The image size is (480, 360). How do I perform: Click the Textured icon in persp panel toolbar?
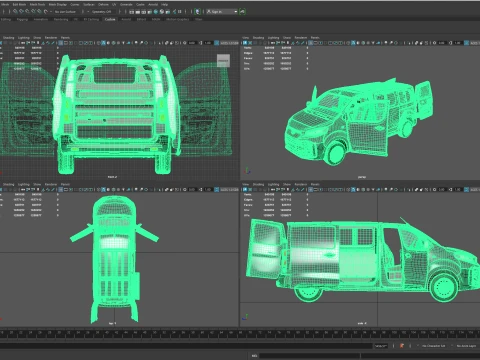(x=368, y=43)
